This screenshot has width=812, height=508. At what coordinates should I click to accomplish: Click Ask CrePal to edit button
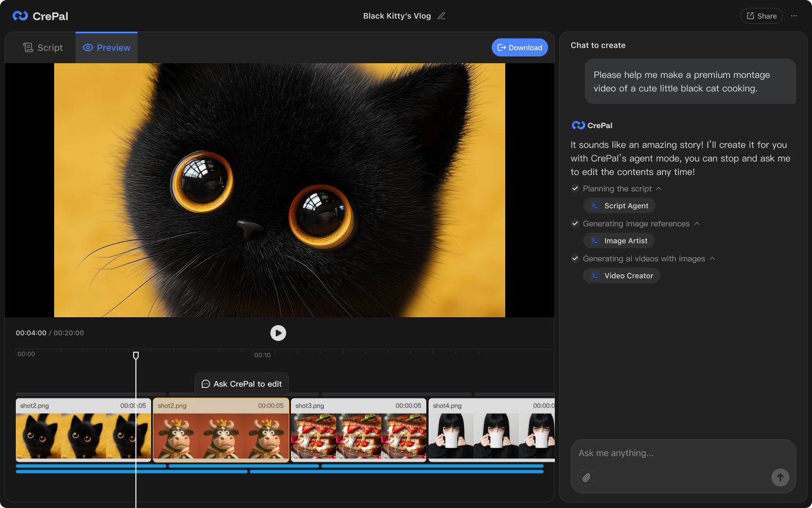[x=242, y=384]
